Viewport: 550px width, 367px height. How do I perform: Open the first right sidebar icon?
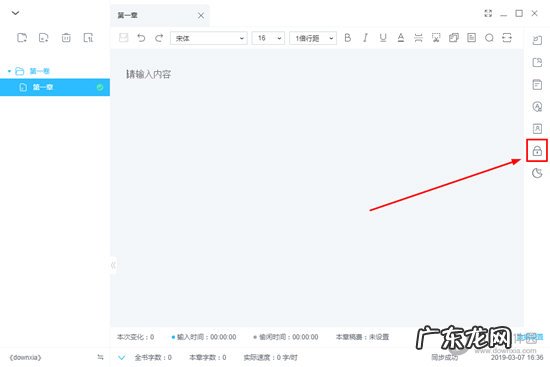point(537,40)
